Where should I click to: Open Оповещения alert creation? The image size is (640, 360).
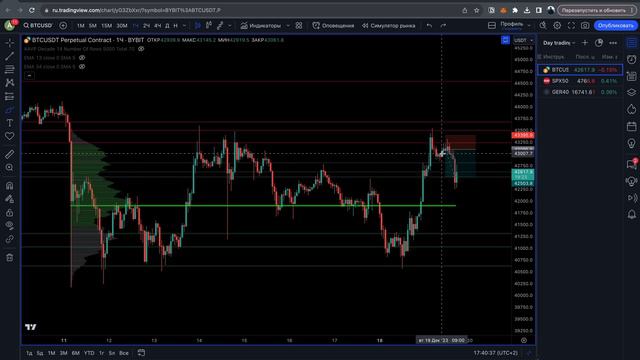[333, 25]
